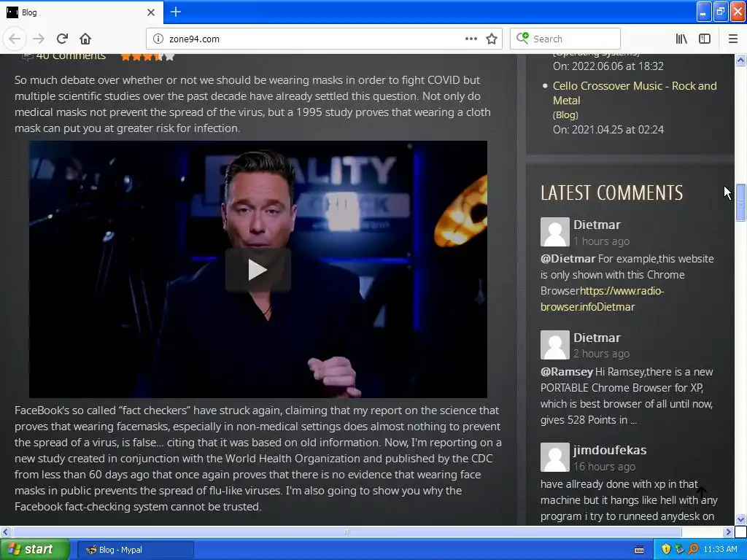Toggle the sidebar view icon
The width and height of the screenshot is (747, 560).
[x=705, y=39]
